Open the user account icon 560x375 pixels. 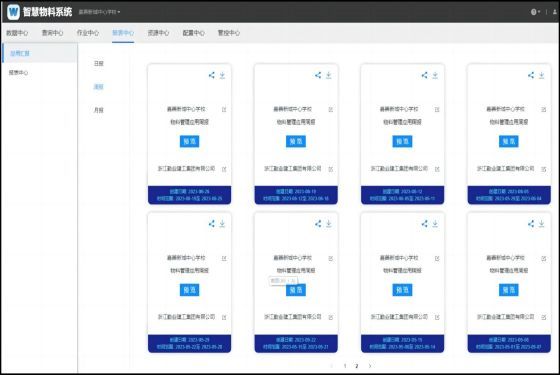point(554,12)
